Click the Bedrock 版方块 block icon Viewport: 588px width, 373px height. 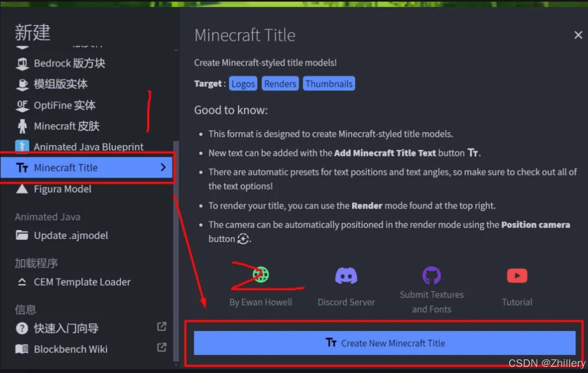point(22,64)
